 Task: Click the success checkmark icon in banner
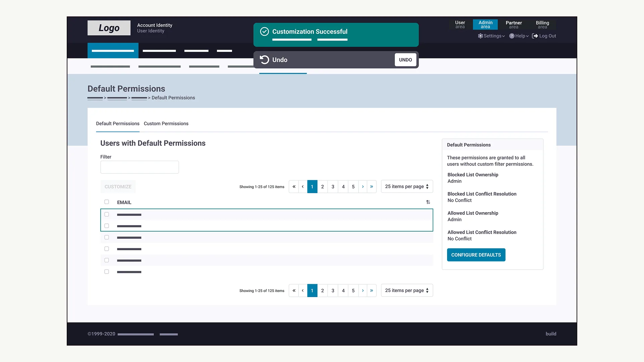point(265,32)
